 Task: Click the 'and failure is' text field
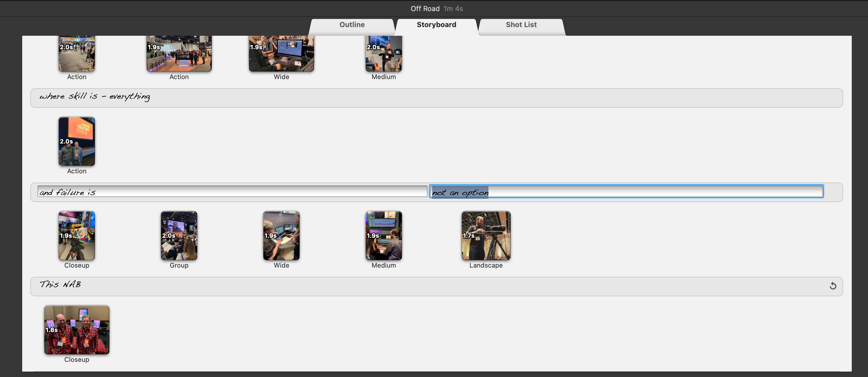click(x=233, y=191)
